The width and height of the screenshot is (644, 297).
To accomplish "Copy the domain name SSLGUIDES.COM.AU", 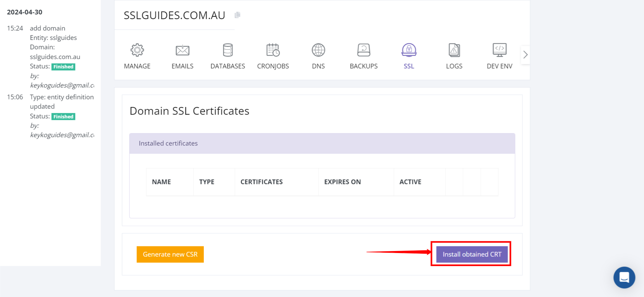I will [x=237, y=15].
